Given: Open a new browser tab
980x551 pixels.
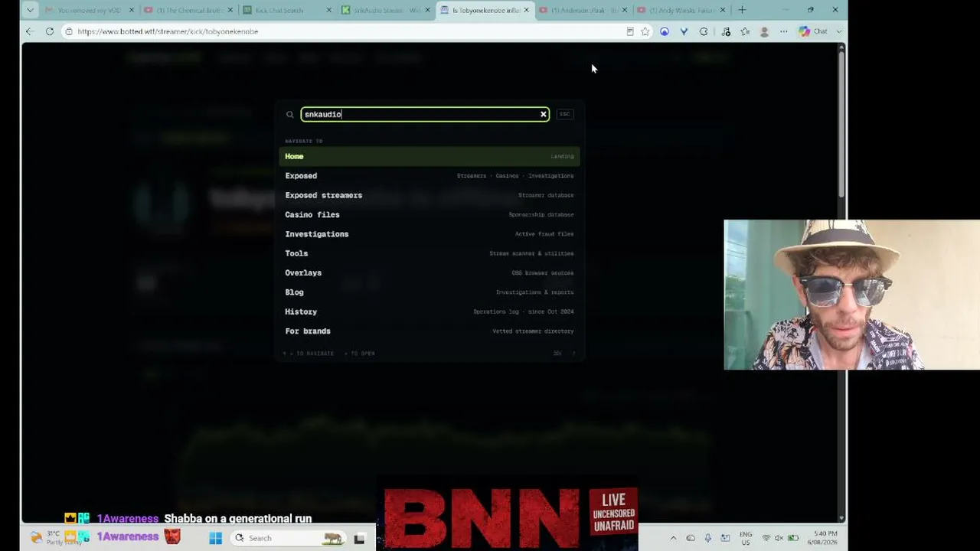Looking at the screenshot, I should pyautogui.click(x=742, y=10).
